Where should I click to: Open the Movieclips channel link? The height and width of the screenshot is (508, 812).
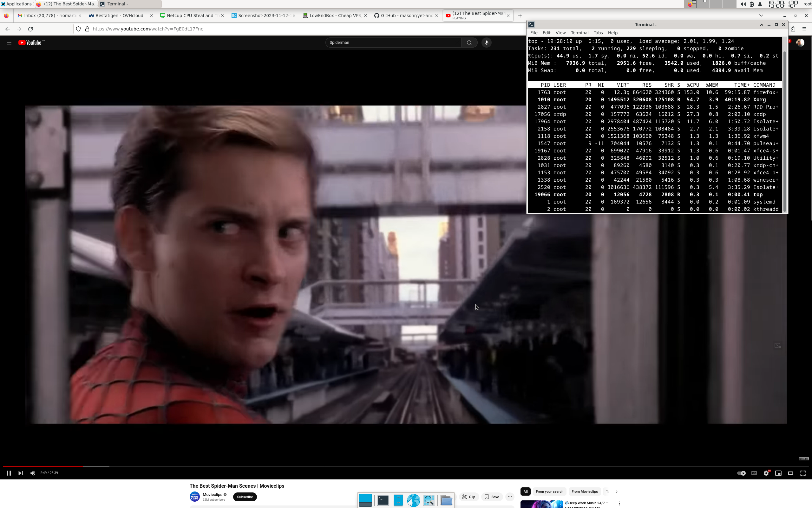tap(213, 495)
